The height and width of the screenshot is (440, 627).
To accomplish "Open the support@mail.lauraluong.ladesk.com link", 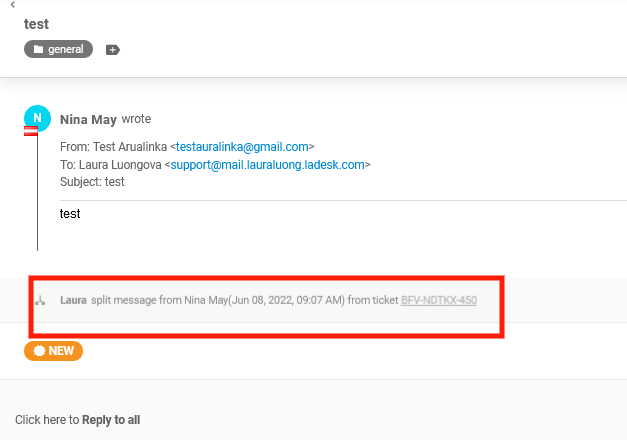I will point(268,165).
